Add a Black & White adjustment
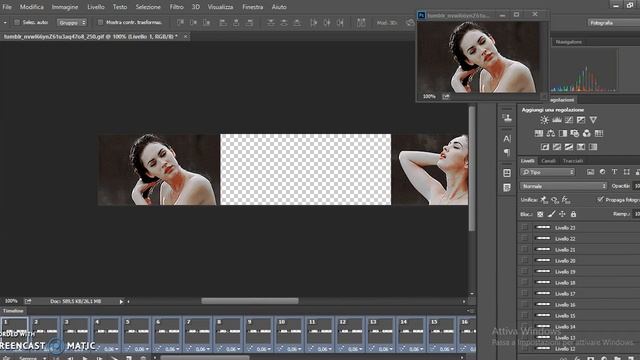This screenshot has height=360, width=640. click(x=563, y=133)
